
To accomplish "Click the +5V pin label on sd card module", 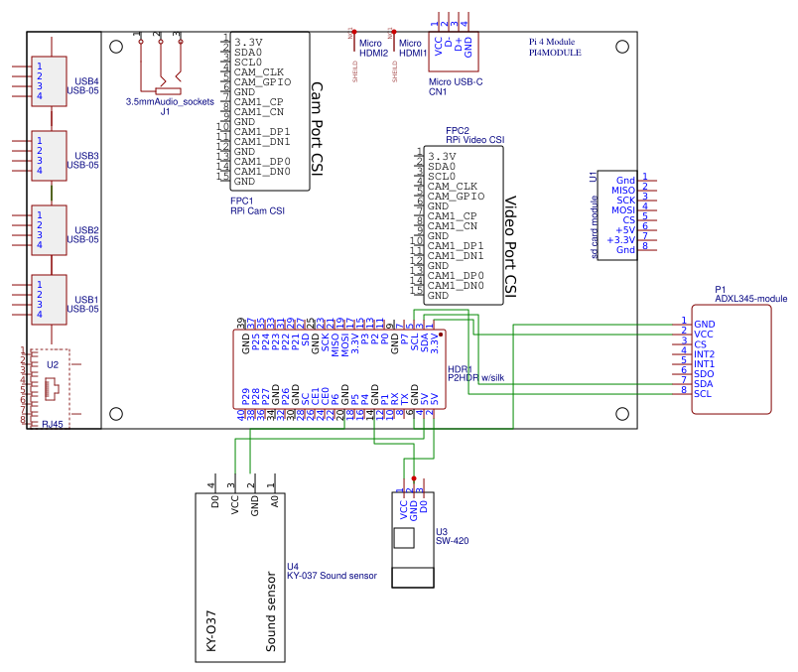I will click(625, 230).
